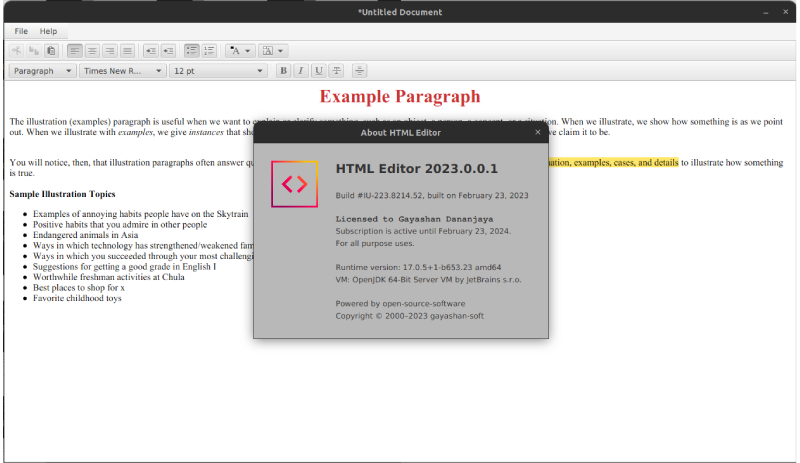Image resolution: width=800 pixels, height=463 pixels.
Task: Open the Paragraph style dropdown
Action: (42, 71)
